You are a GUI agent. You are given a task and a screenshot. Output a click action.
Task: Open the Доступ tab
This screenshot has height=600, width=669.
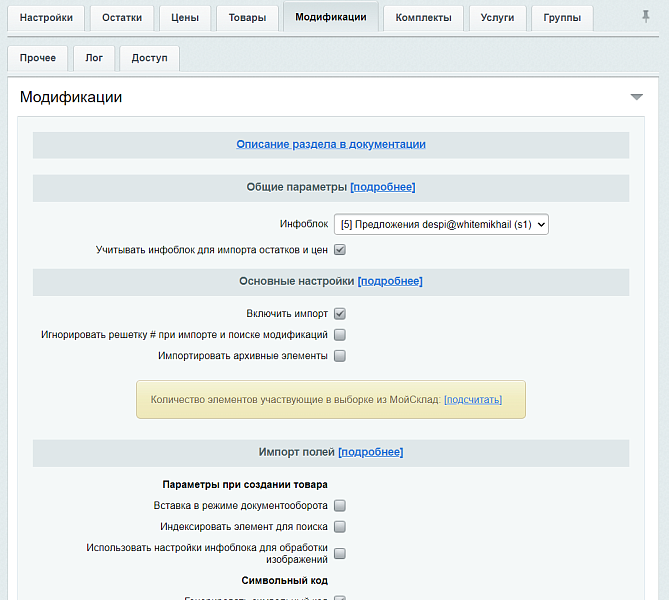(149, 59)
